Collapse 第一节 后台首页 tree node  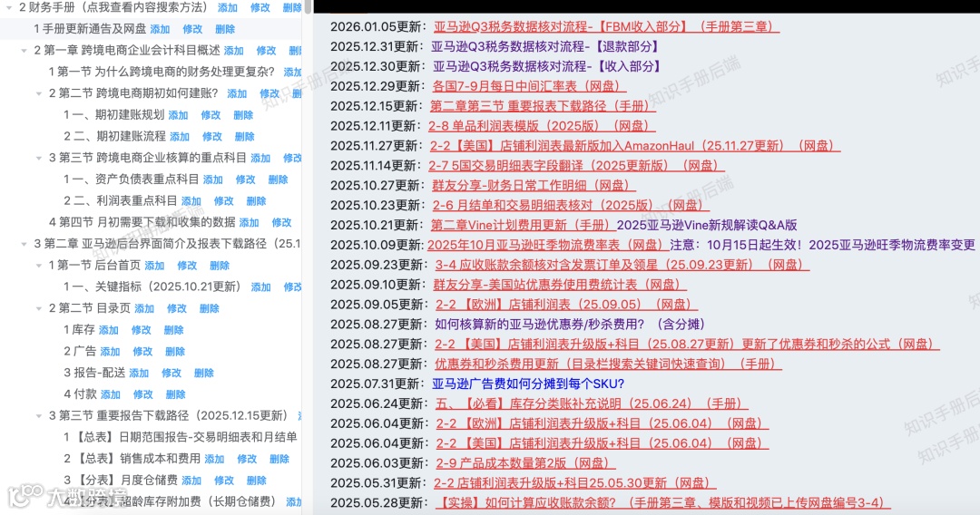[39, 266]
